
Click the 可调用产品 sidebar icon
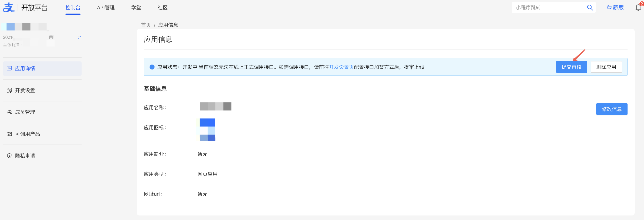(x=9, y=134)
